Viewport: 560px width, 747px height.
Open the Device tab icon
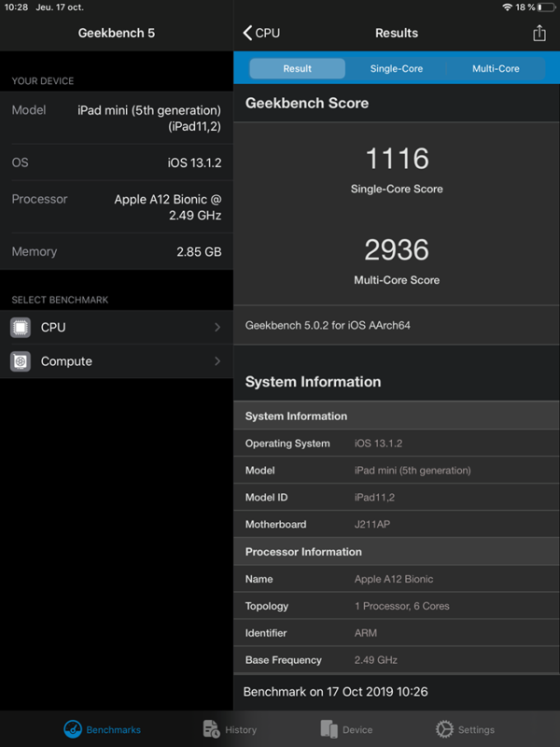pyautogui.click(x=329, y=729)
